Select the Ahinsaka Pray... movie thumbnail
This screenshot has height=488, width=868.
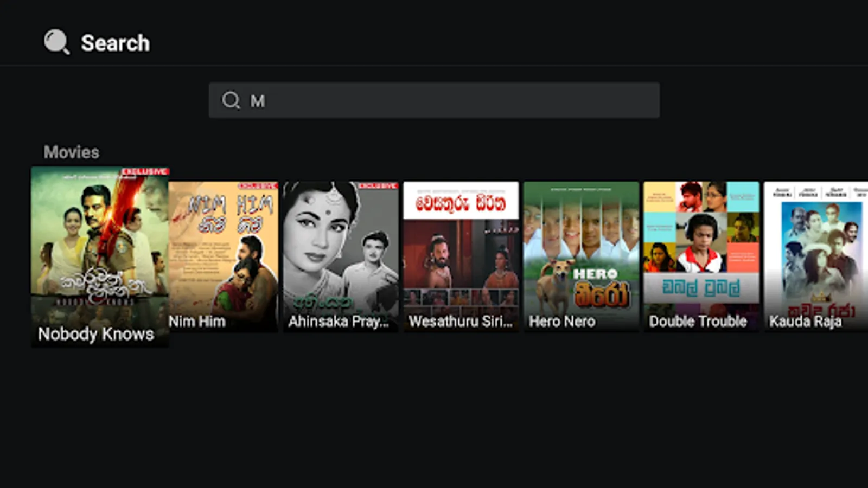341,256
